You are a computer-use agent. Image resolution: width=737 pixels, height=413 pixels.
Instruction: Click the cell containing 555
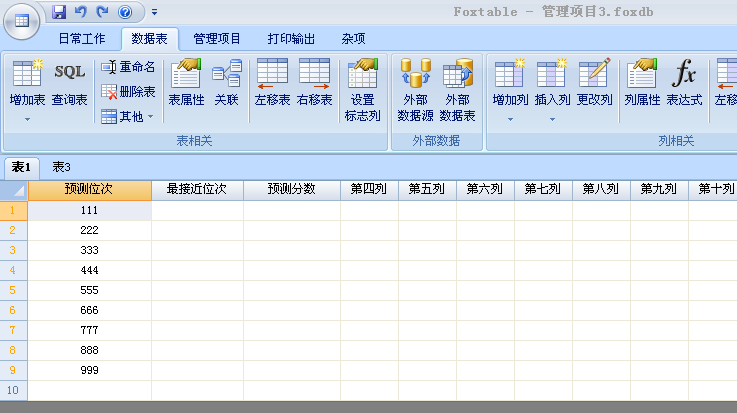pyautogui.click(x=89, y=290)
